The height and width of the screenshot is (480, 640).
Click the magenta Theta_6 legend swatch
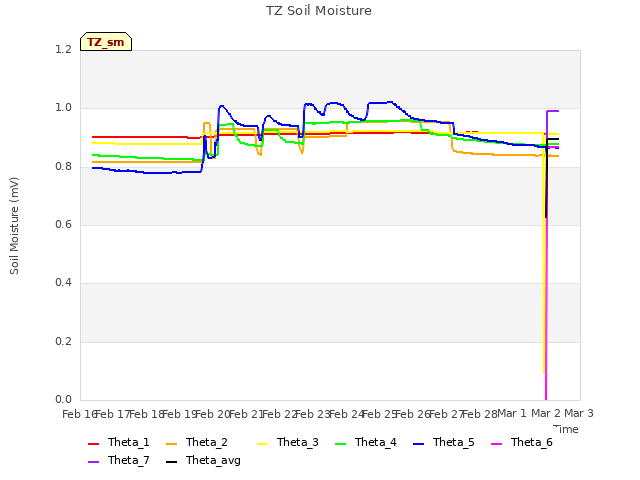(x=496, y=444)
